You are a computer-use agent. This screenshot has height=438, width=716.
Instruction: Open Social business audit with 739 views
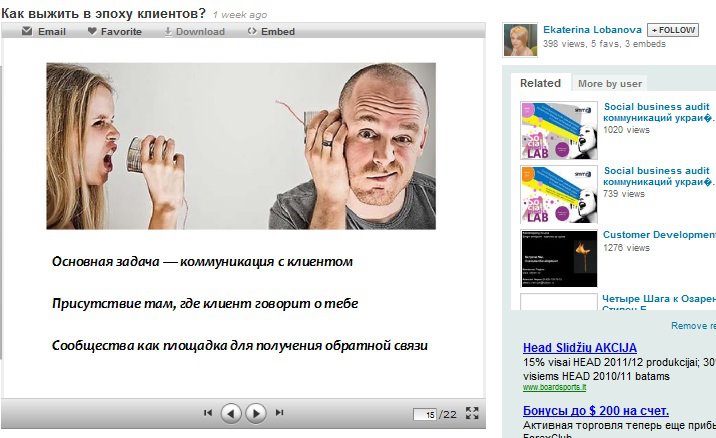[658, 176]
